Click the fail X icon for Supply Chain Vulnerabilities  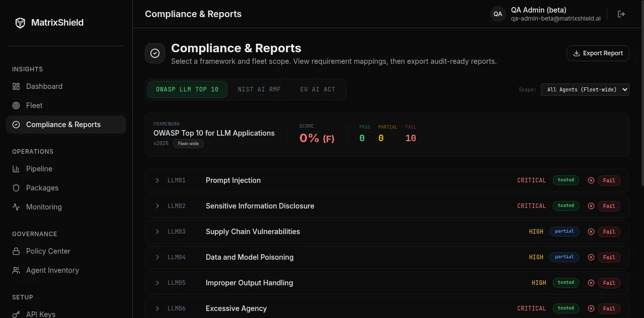point(591,232)
